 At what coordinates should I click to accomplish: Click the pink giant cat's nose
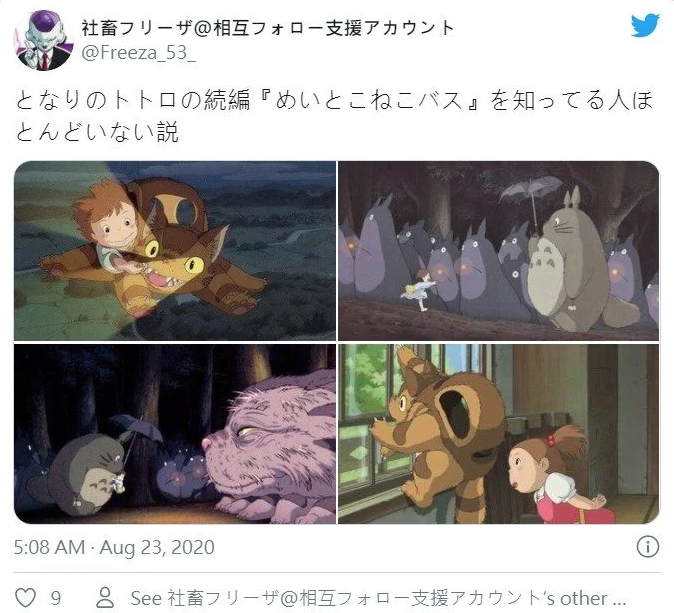[x=207, y=443]
